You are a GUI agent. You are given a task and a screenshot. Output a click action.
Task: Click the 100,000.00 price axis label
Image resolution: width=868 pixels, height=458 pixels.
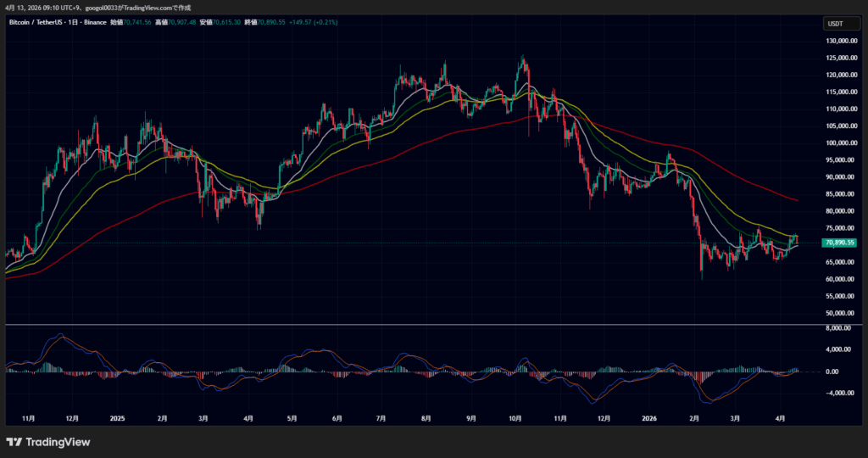click(841, 142)
